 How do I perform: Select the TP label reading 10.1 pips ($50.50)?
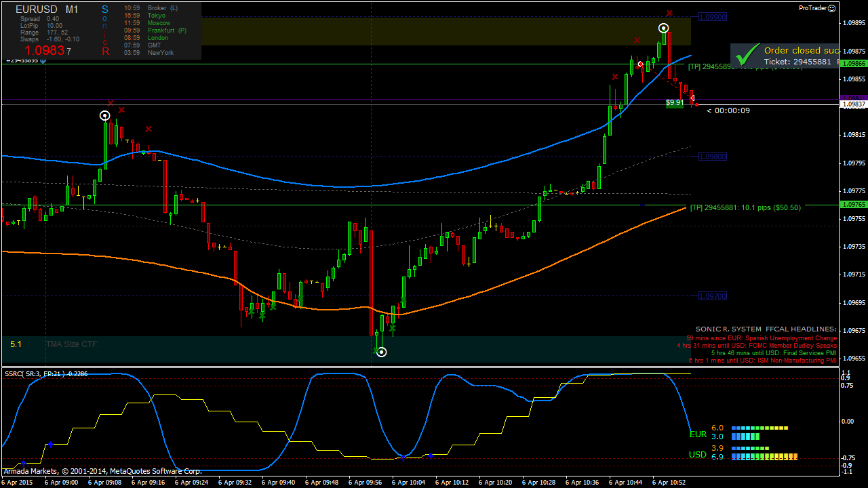(x=745, y=207)
